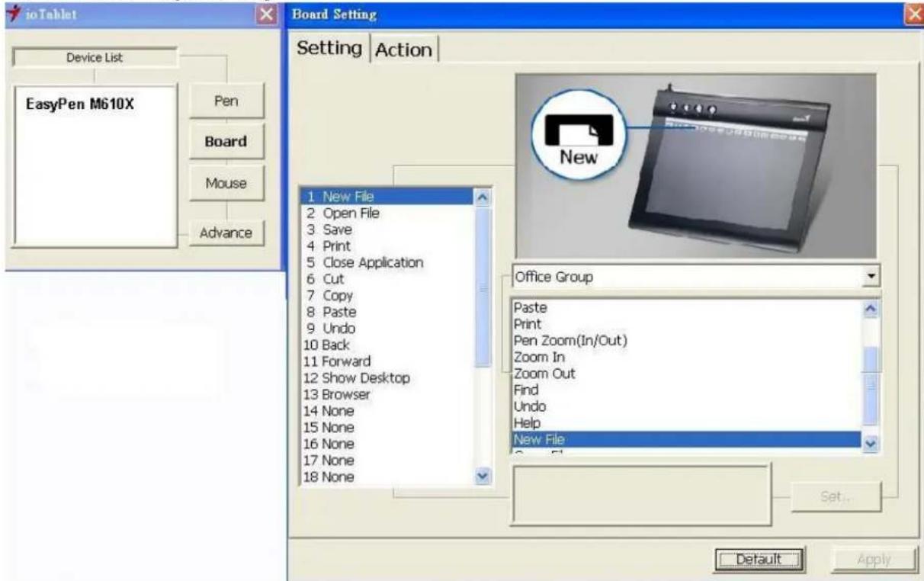Choose Zoom Out action

(688, 374)
